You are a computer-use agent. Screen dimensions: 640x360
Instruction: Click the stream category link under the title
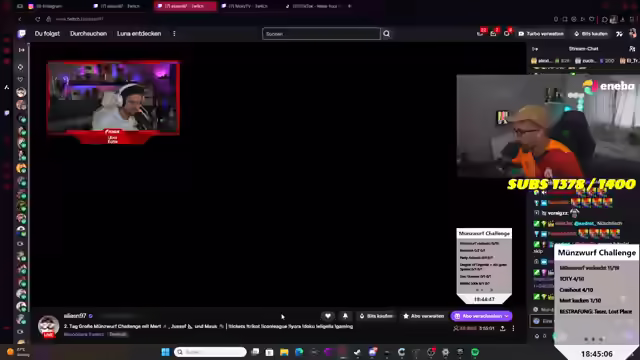[84, 334]
